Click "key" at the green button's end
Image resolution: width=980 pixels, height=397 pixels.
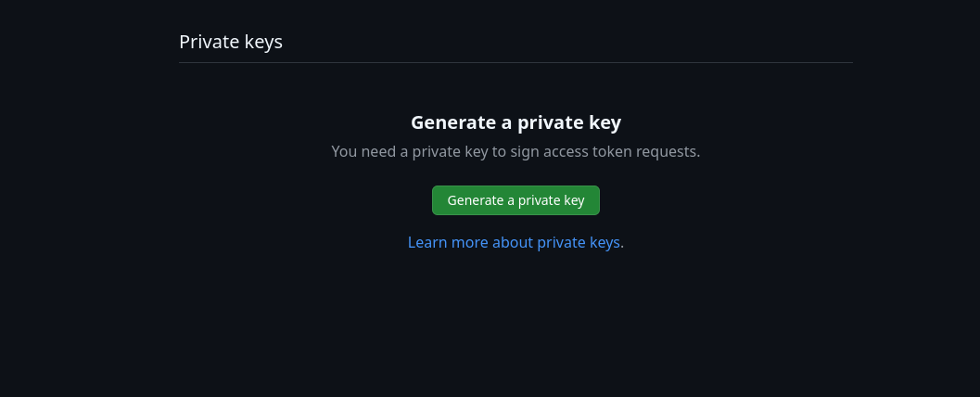tap(574, 200)
